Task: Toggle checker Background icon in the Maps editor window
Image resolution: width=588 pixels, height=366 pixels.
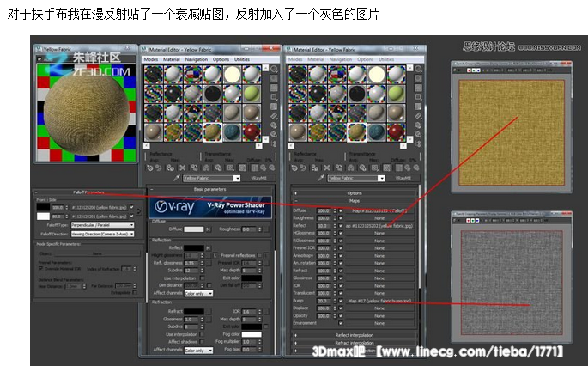Action: point(419,88)
